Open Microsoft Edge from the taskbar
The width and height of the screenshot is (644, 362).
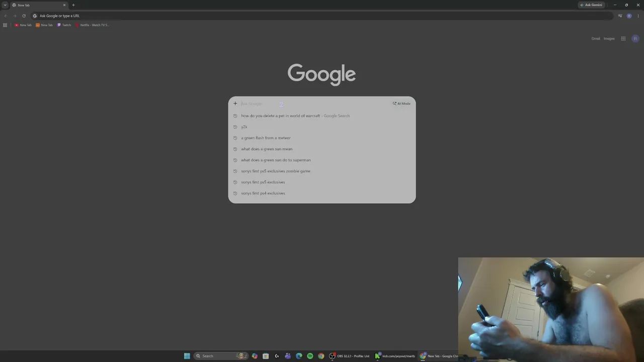[x=299, y=356]
